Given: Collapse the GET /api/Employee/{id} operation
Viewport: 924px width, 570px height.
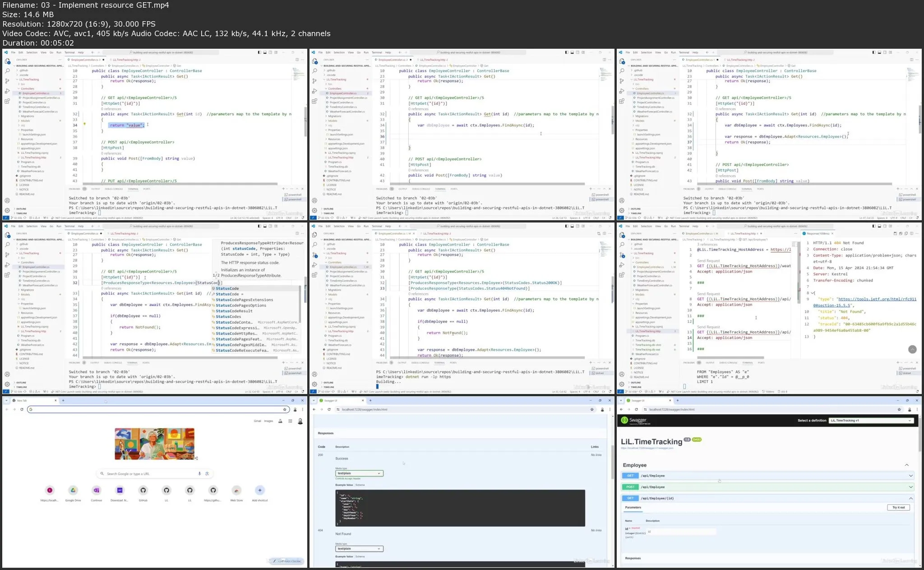Looking at the screenshot, I should (910, 498).
